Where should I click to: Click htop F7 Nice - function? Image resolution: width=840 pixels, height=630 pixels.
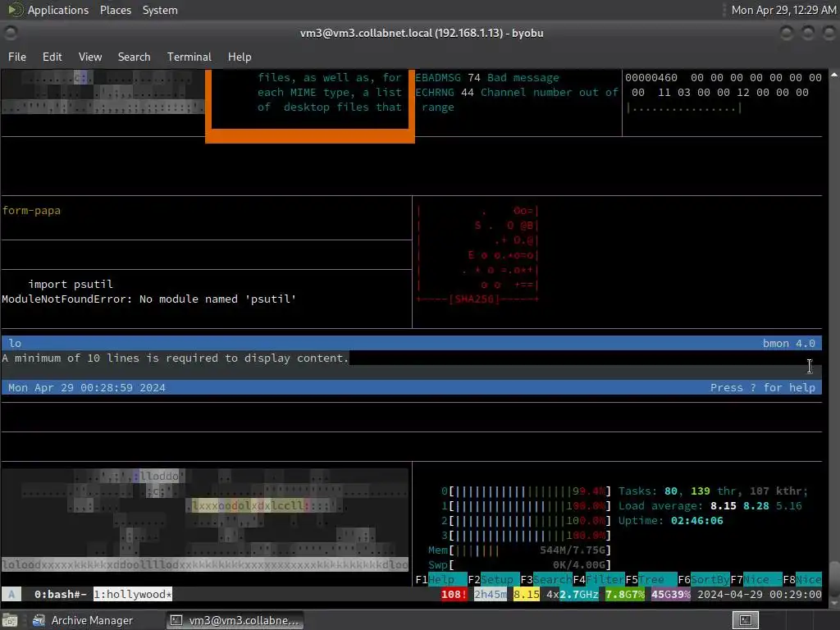coord(756,580)
